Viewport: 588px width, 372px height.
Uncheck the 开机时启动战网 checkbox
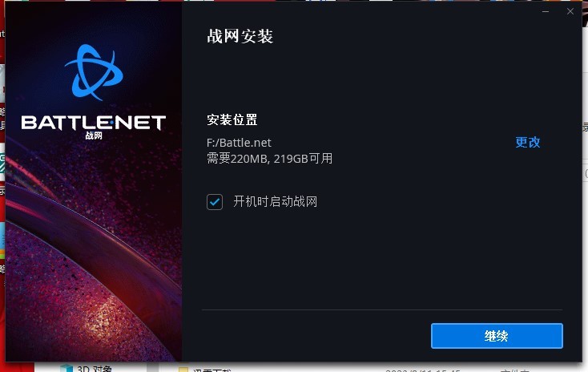pyautogui.click(x=215, y=202)
